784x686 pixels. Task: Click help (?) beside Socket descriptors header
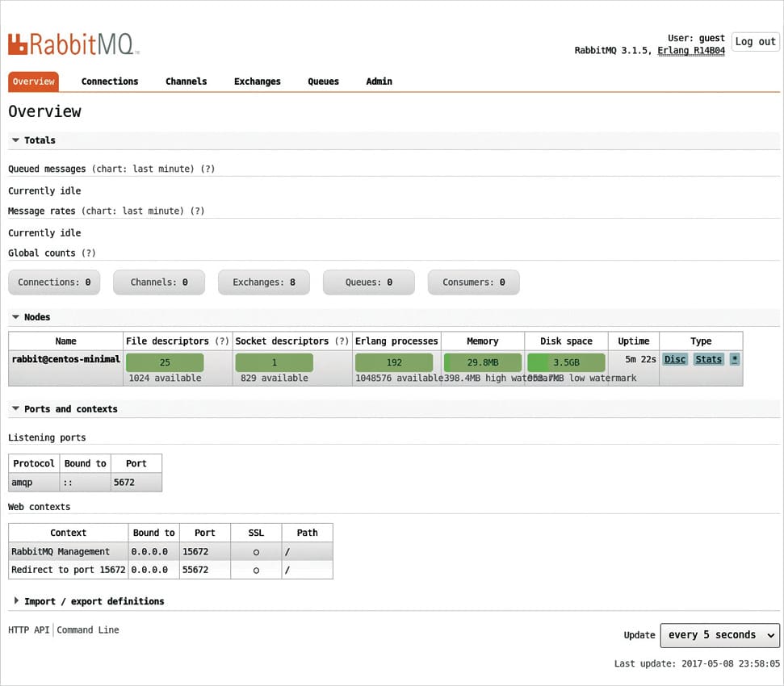click(342, 341)
